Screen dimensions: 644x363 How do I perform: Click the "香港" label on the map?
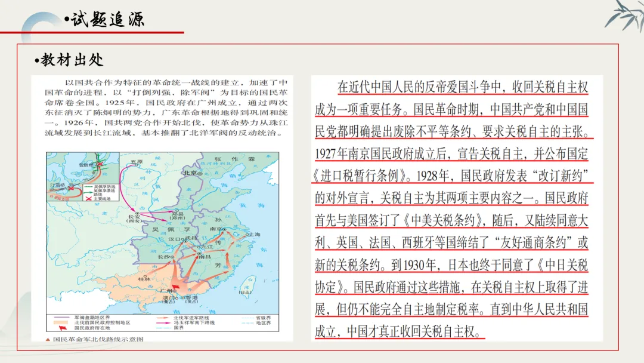point(192,298)
